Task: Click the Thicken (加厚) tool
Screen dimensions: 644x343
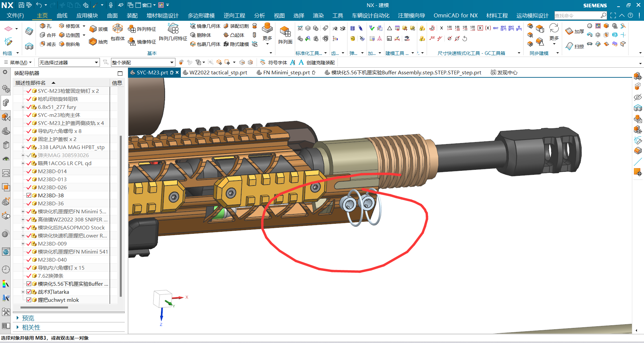Action: point(575,31)
